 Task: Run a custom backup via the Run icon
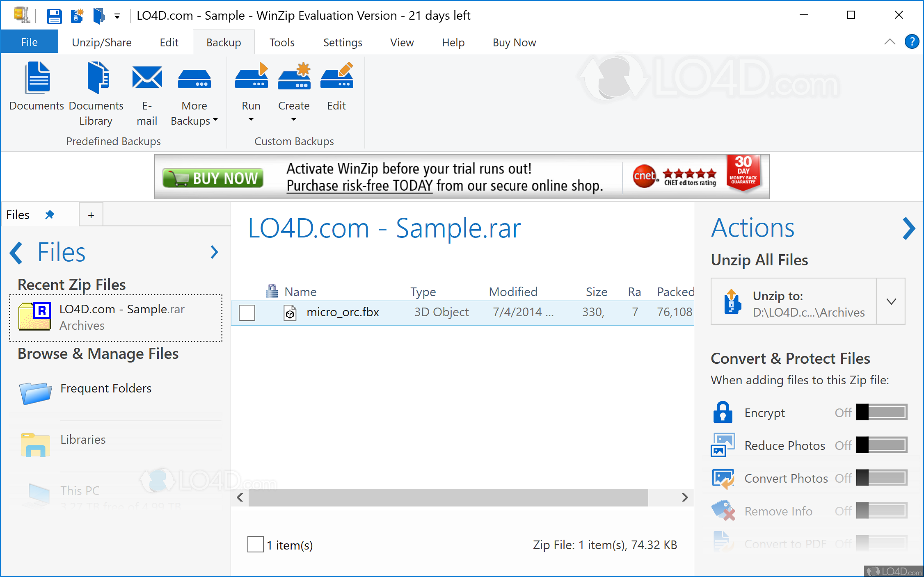click(251, 76)
